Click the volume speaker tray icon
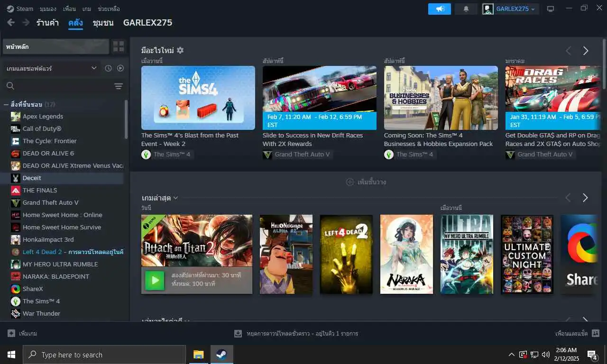 pos(545,355)
